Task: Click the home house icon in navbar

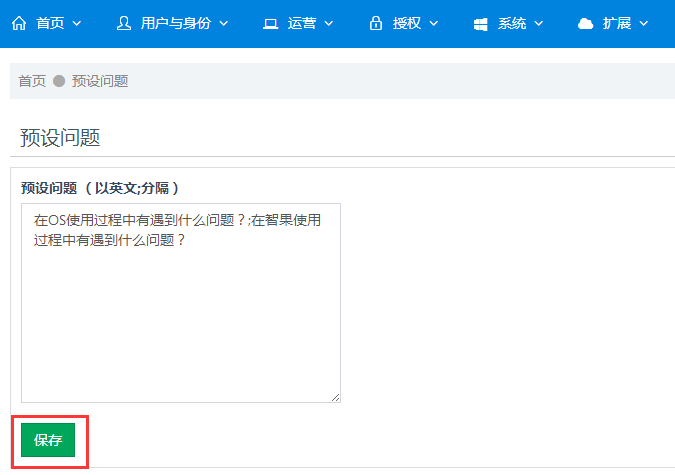Action: click(x=19, y=23)
